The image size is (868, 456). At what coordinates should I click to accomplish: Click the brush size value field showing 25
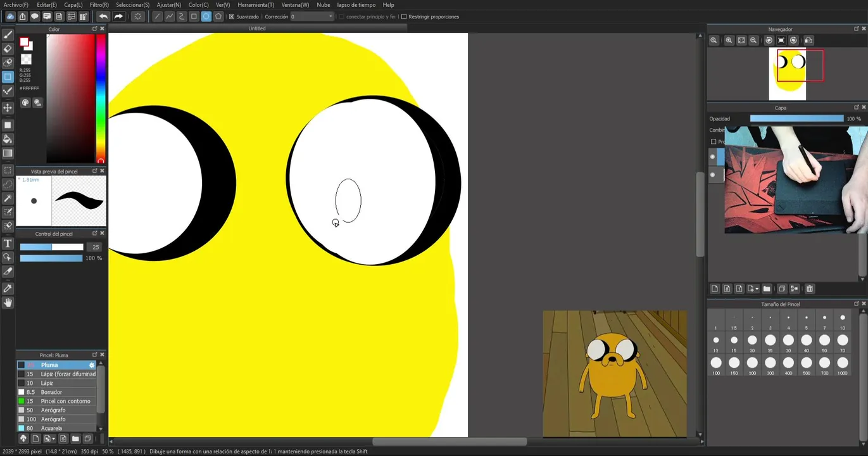[x=96, y=247]
